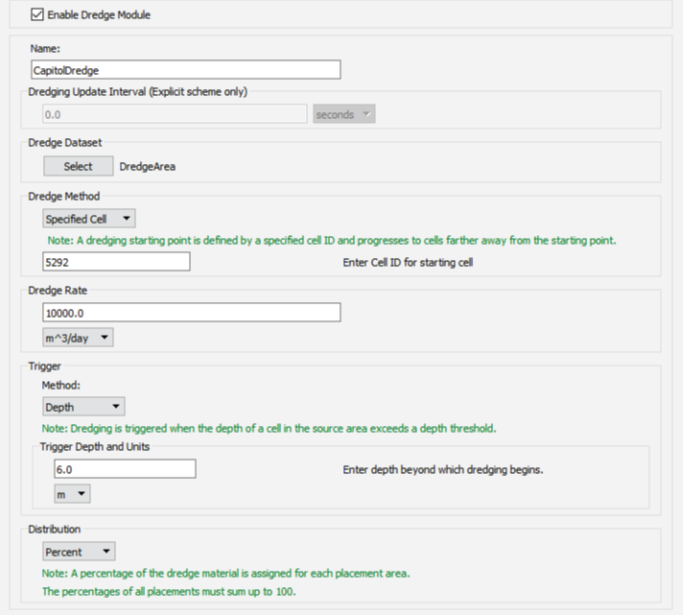
Task: Open the Specified Cell dredge method dropdown
Action: point(89,218)
